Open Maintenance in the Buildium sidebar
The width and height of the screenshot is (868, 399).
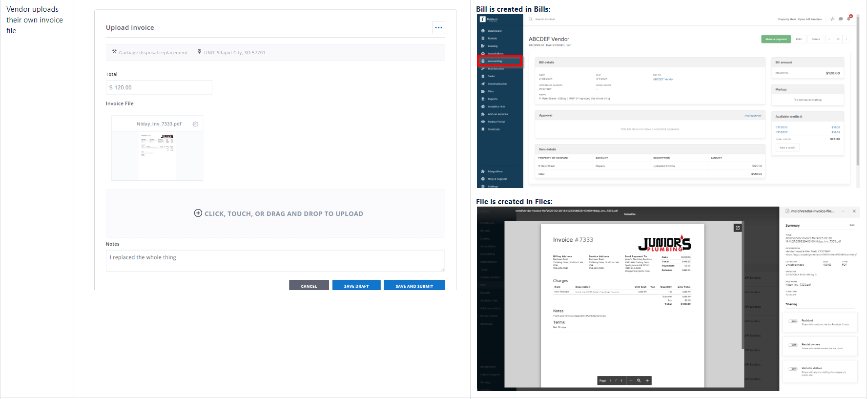496,69
